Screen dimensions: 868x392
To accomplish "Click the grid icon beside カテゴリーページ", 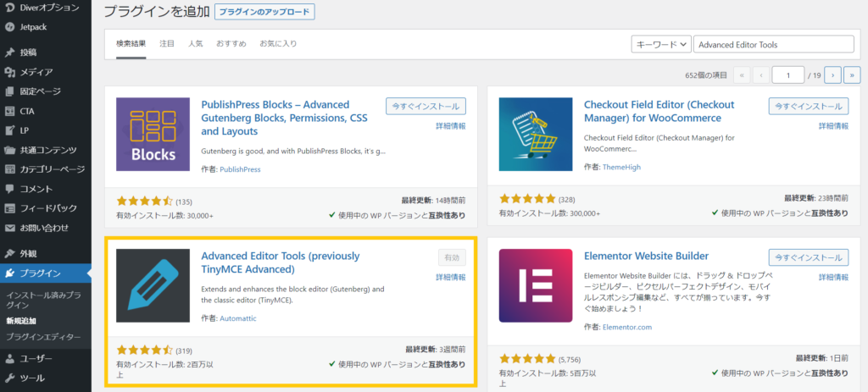I will click(9, 169).
